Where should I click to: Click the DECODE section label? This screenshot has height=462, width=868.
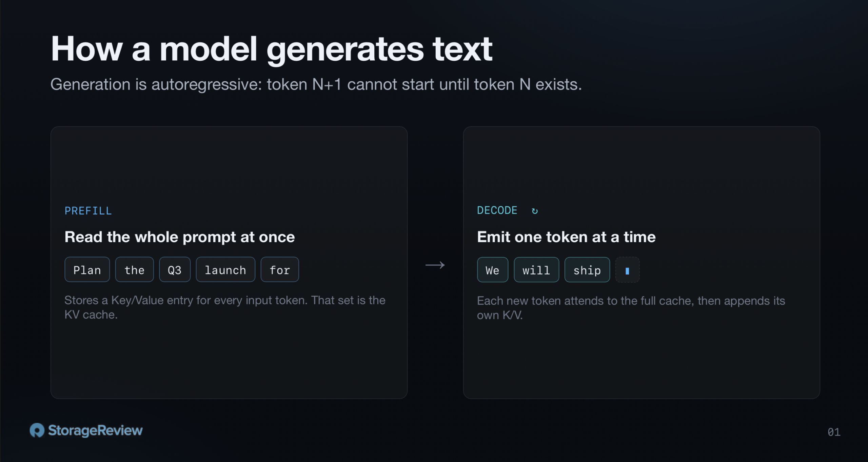coord(497,210)
